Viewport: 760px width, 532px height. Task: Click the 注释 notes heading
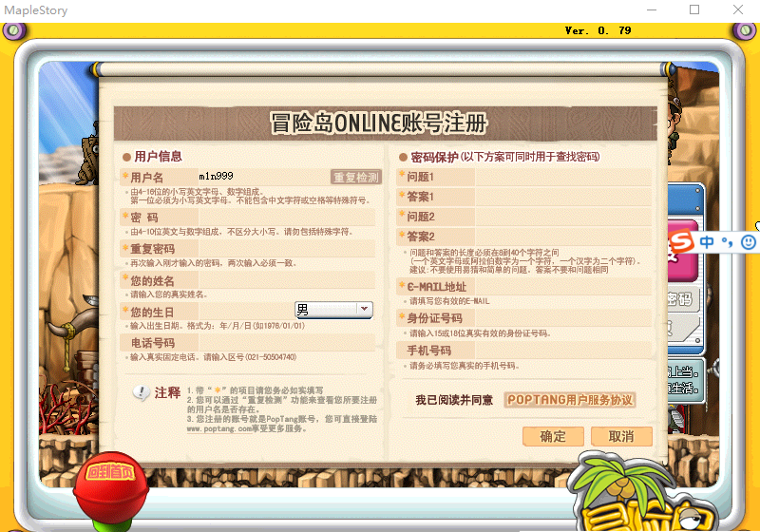coord(167,392)
